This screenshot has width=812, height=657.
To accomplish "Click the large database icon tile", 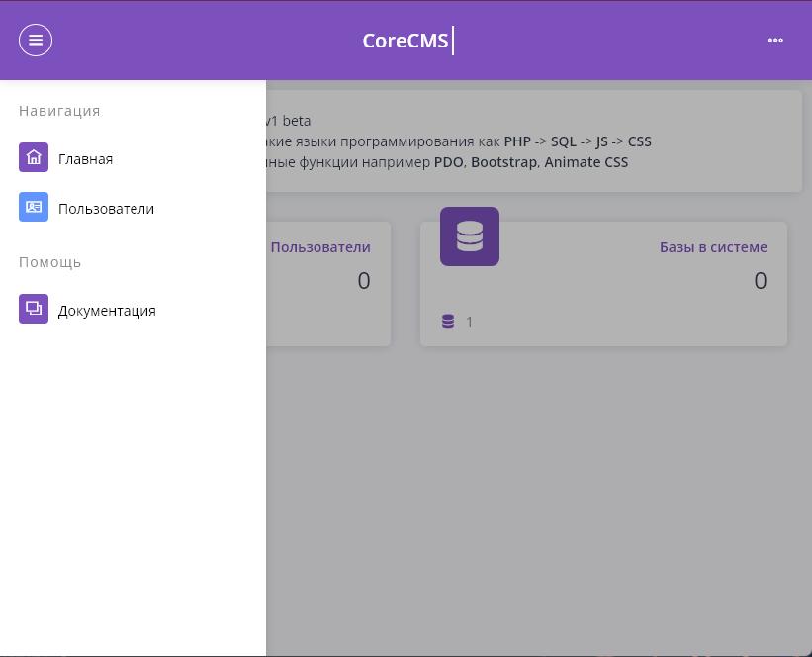I will [470, 236].
